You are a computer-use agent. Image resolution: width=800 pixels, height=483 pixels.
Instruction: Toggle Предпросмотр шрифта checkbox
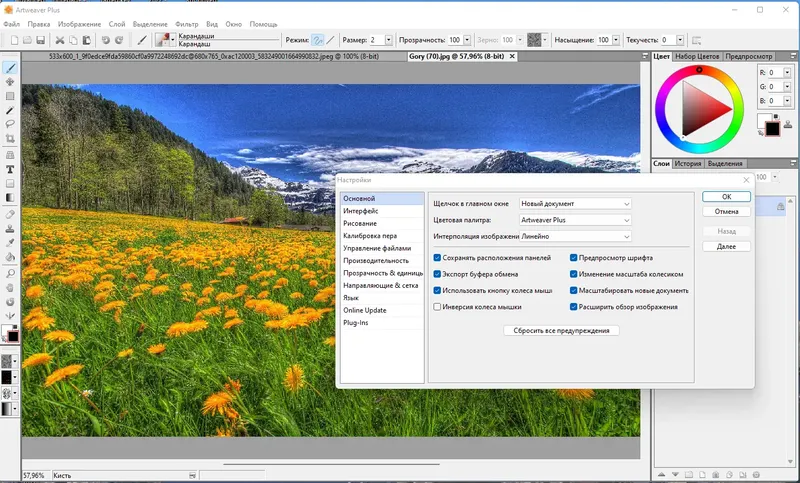tap(573, 258)
